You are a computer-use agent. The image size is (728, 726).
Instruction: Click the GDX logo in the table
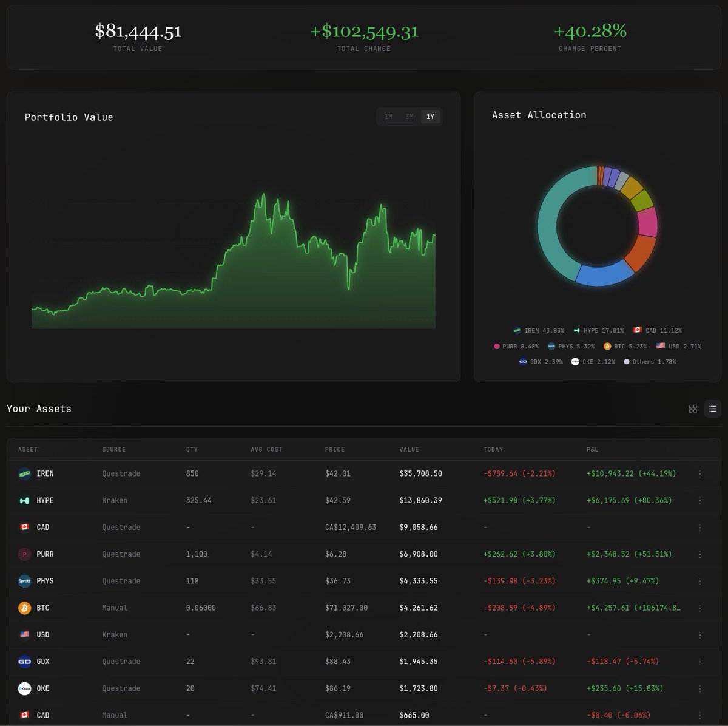pyautogui.click(x=24, y=662)
